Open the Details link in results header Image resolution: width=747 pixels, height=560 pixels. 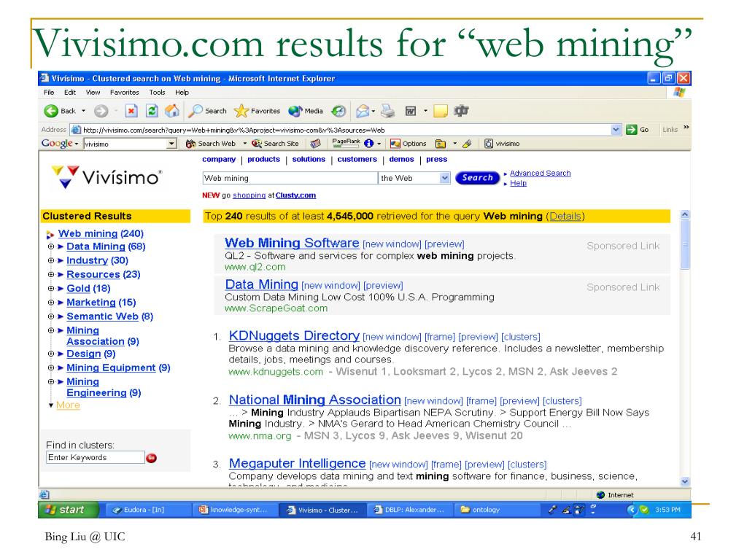tap(565, 216)
